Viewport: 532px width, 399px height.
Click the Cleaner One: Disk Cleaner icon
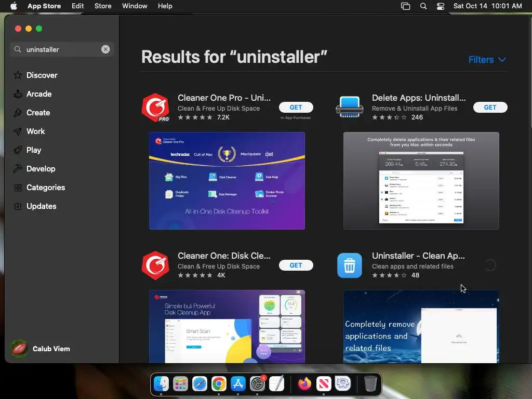pos(155,265)
